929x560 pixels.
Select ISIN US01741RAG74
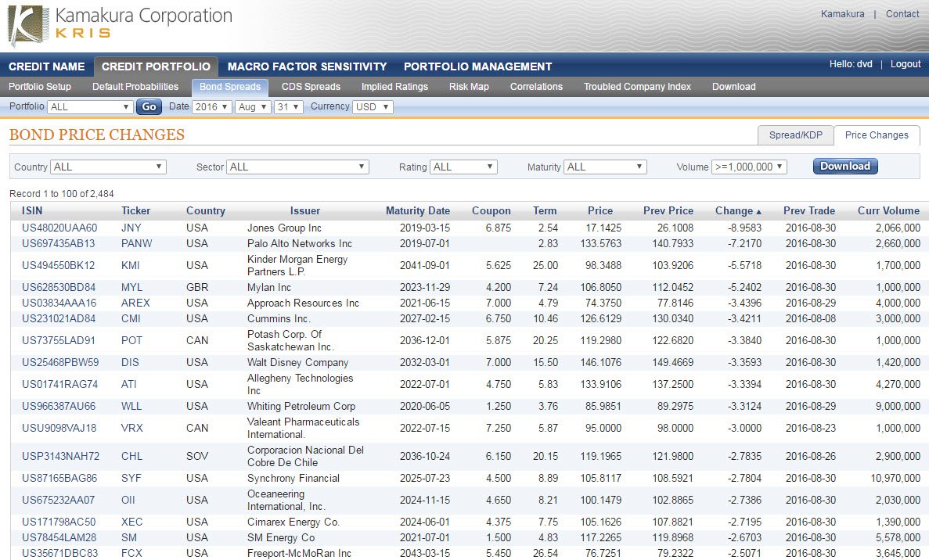click(59, 384)
